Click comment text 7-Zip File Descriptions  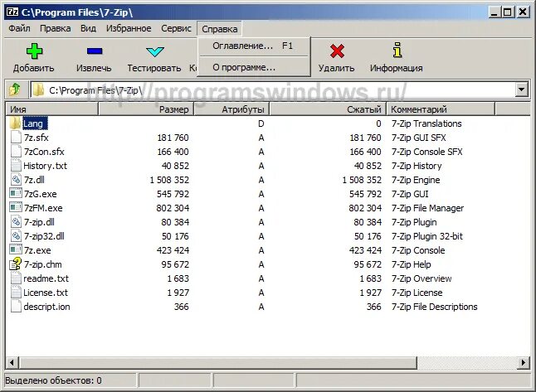point(435,307)
